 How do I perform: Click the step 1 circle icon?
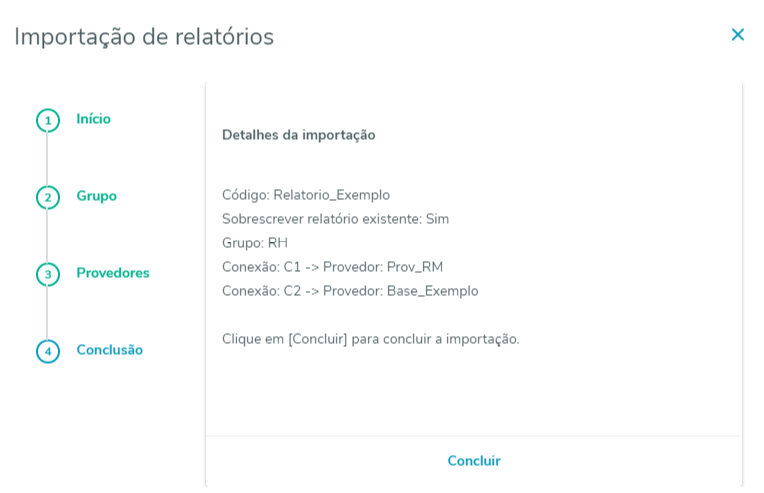pyautogui.click(x=48, y=120)
